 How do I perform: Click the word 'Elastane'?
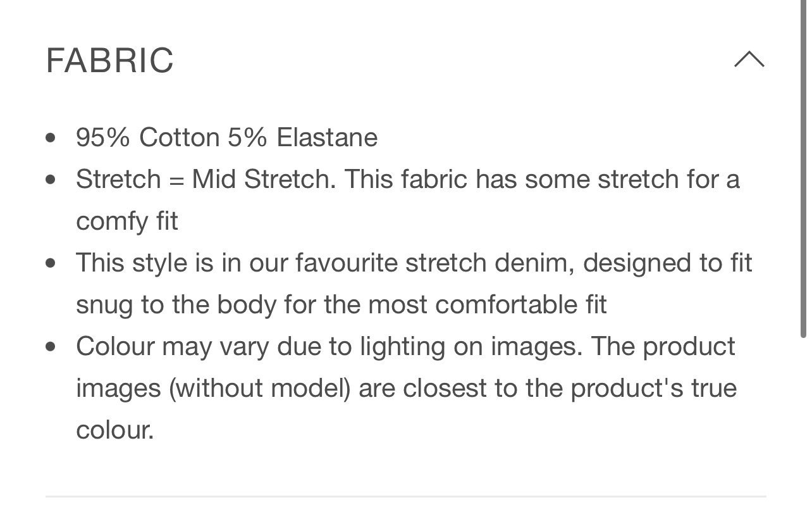(327, 137)
